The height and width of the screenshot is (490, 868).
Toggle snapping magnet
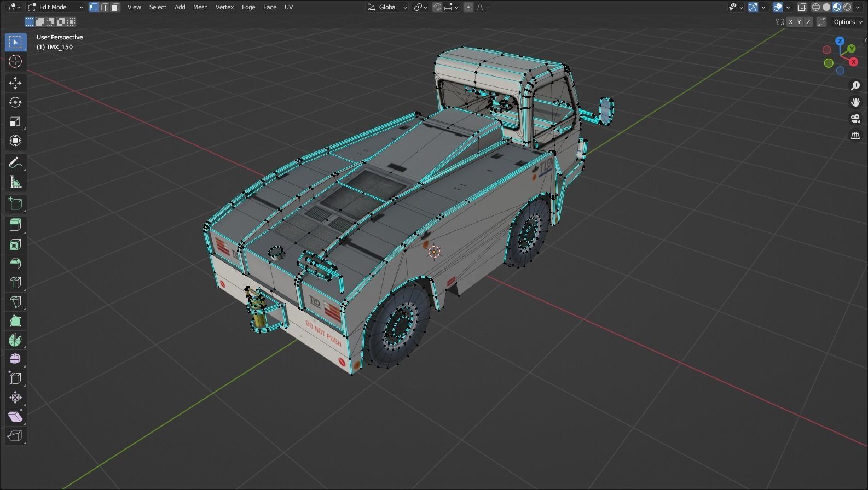pos(437,7)
